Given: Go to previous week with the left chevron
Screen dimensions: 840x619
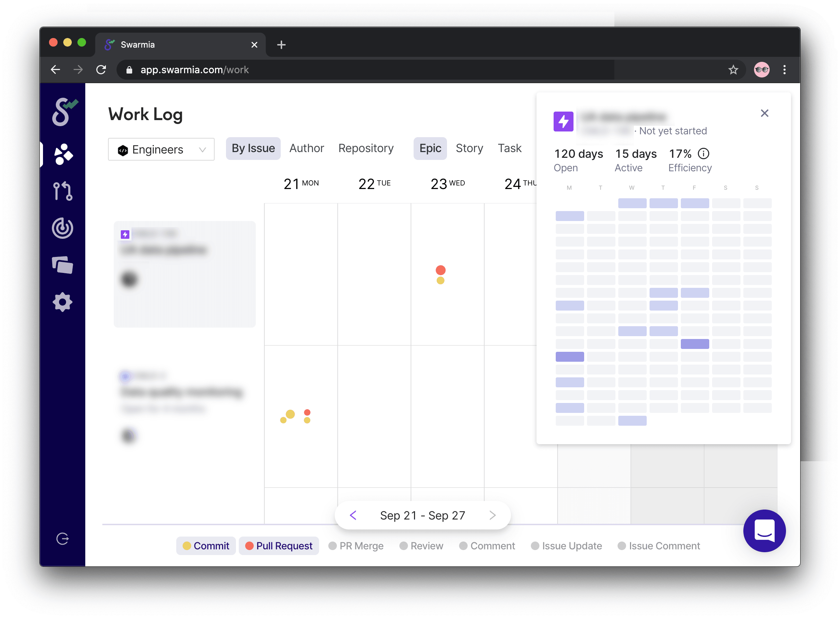Looking at the screenshot, I should 353,516.
